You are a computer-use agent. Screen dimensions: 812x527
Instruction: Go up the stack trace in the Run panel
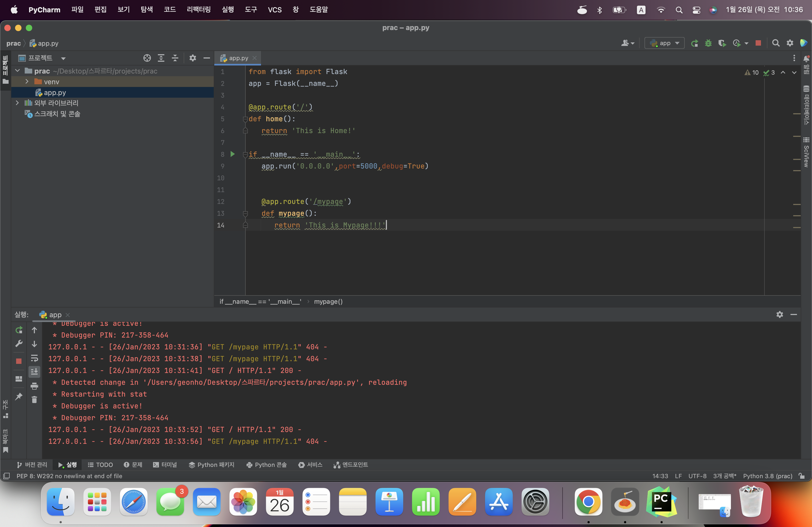coord(34,330)
